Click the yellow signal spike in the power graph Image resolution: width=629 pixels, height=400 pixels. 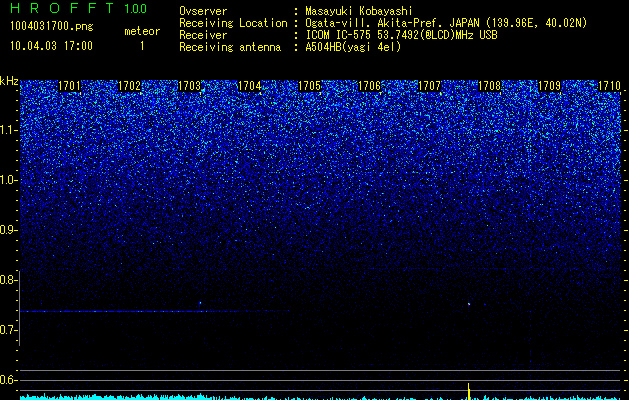[469, 391]
